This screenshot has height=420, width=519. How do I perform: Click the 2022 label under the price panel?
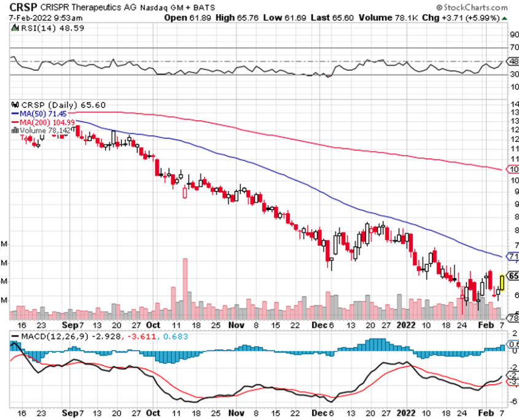tap(406, 325)
